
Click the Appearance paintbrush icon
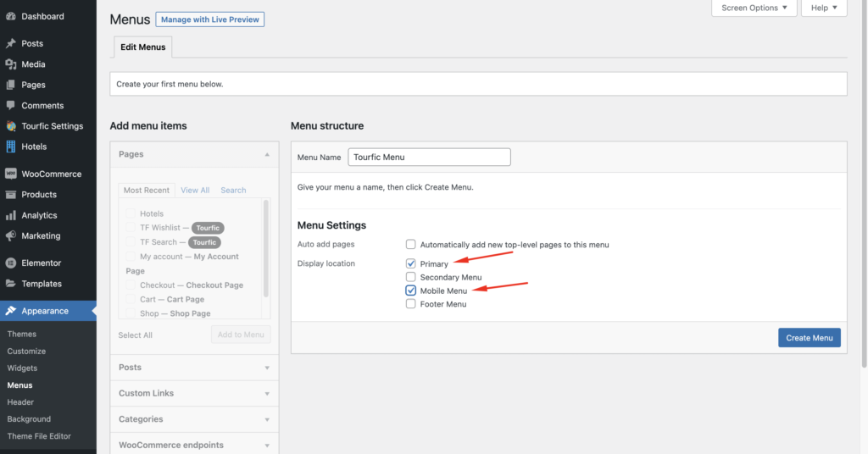coord(10,311)
